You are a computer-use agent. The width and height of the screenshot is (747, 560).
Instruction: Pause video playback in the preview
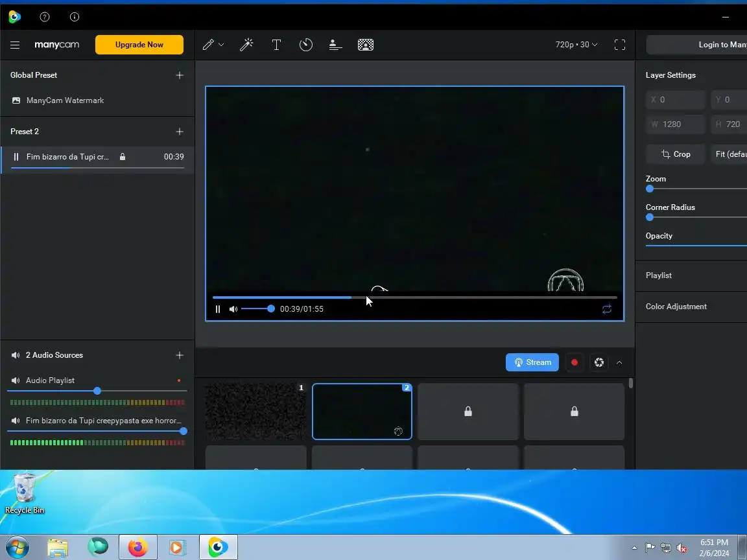click(x=218, y=309)
